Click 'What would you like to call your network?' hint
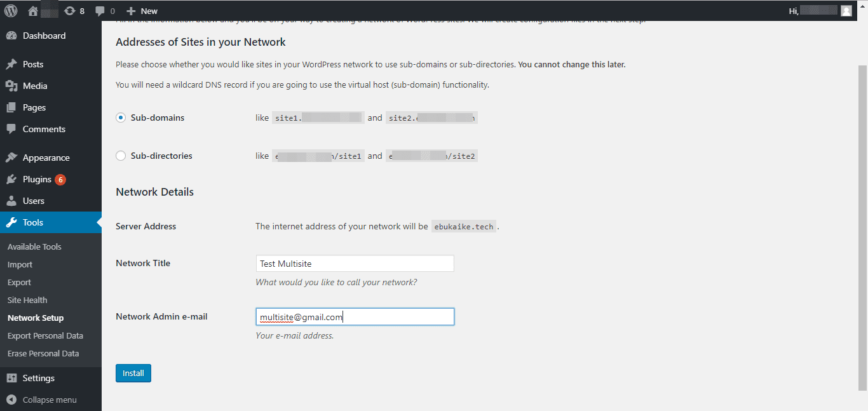868x411 pixels. [x=336, y=282]
